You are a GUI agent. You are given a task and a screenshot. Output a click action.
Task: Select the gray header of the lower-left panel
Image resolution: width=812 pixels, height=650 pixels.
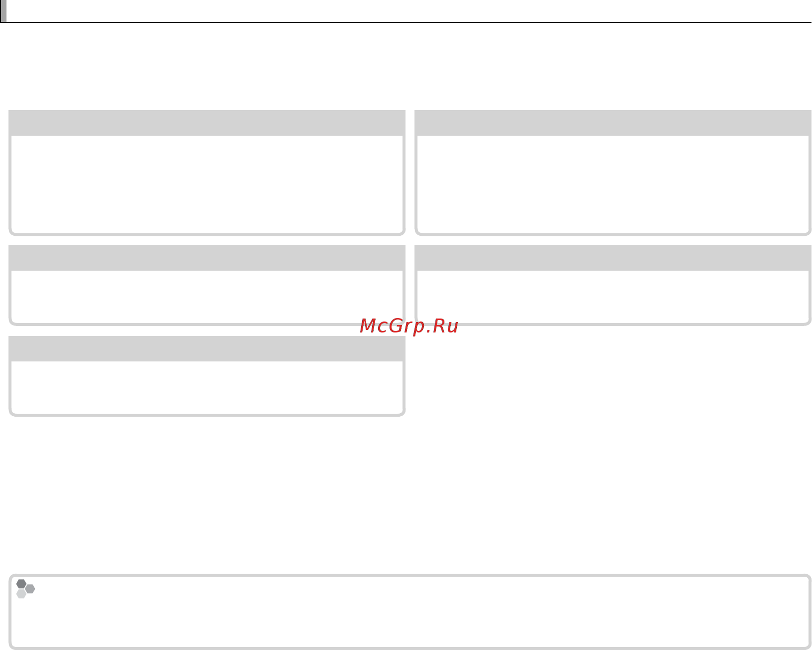pyautogui.click(x=207, y=349)
